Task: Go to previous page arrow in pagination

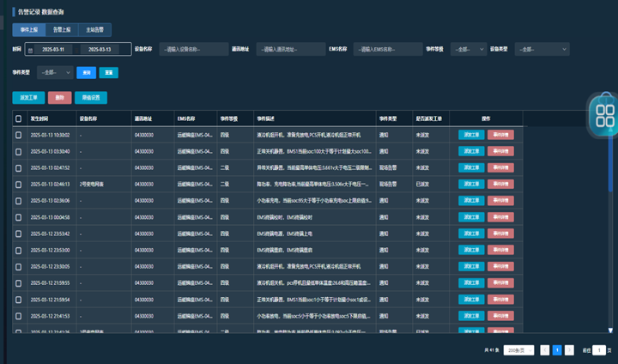Action: click(x=545, y=350)
